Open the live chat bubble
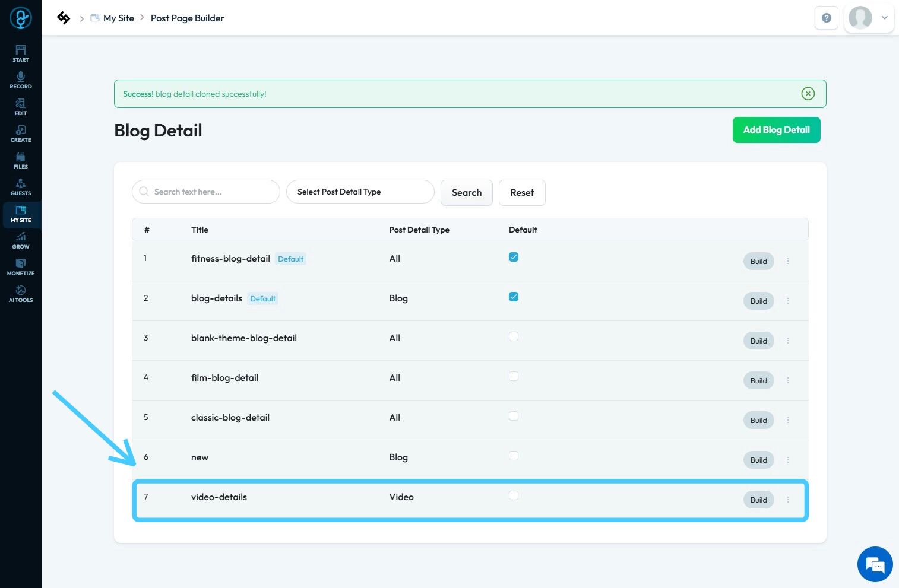 (x=875, y=564)
